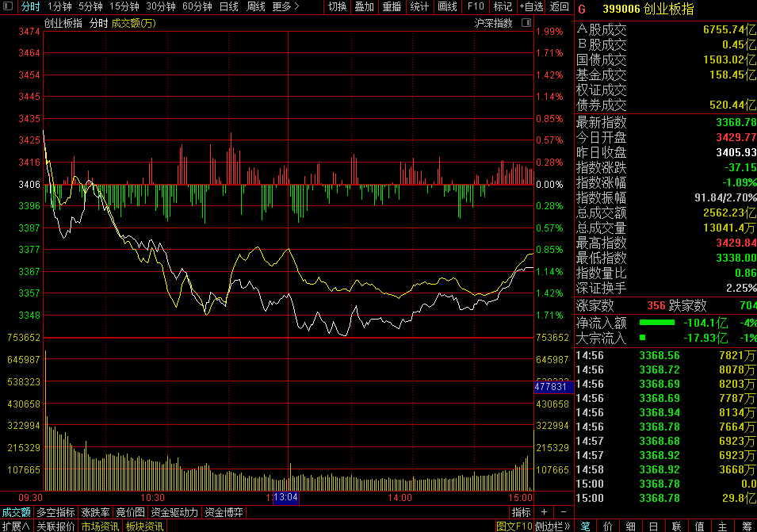Click the app icon at top-left corner
Screen dimensions: 757x532
[x=8, y=7]
